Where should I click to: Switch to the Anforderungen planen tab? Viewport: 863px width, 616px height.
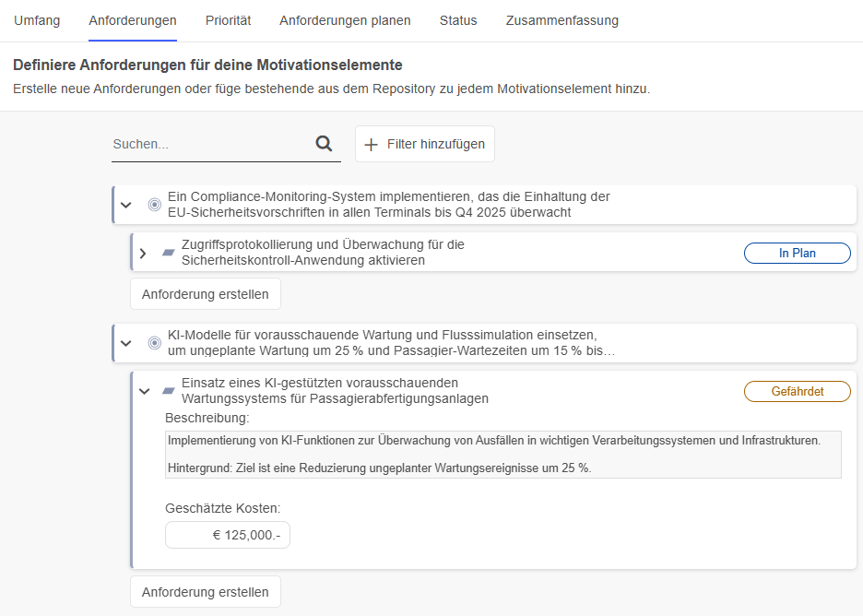(345, 19)
